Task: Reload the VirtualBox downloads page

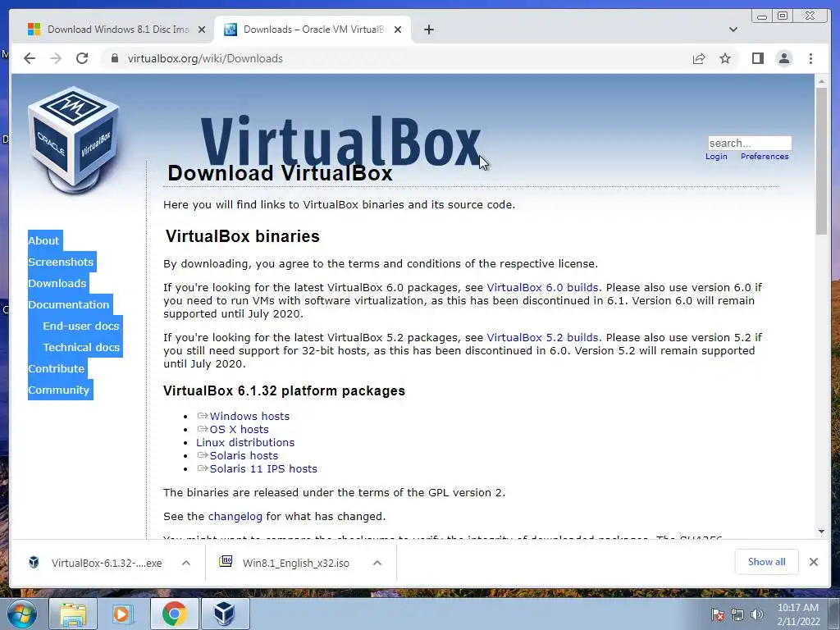Action: click(x=82, y=58)
